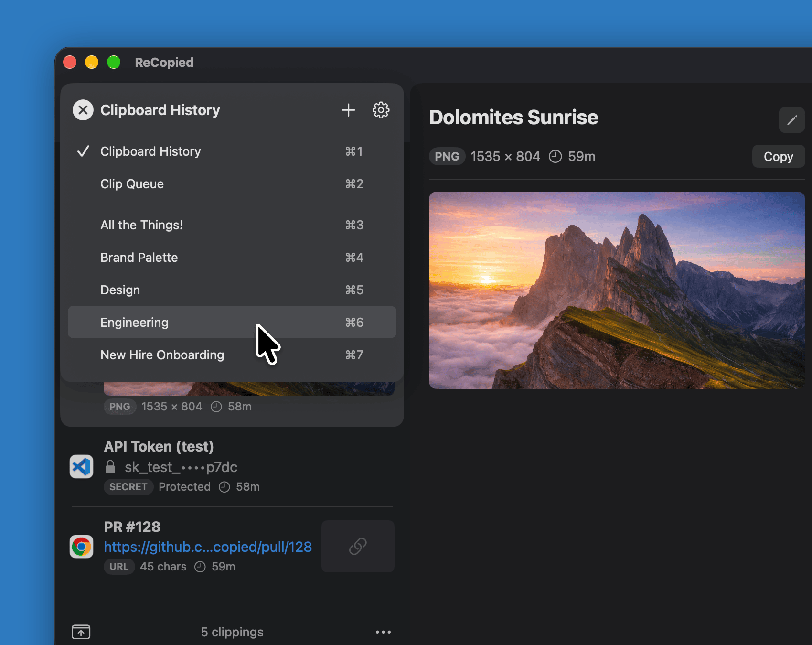This screenshot has height=645, width=812.
Task: Add a new list with plus icon
Action: click(x=349, y=110)
